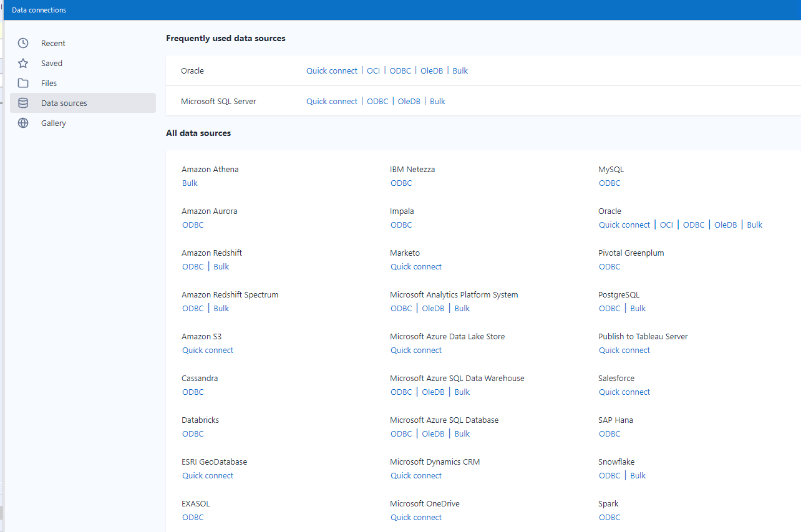Click the Gallery globe icon
801x532 pixels.
click(x=22, y=123)
